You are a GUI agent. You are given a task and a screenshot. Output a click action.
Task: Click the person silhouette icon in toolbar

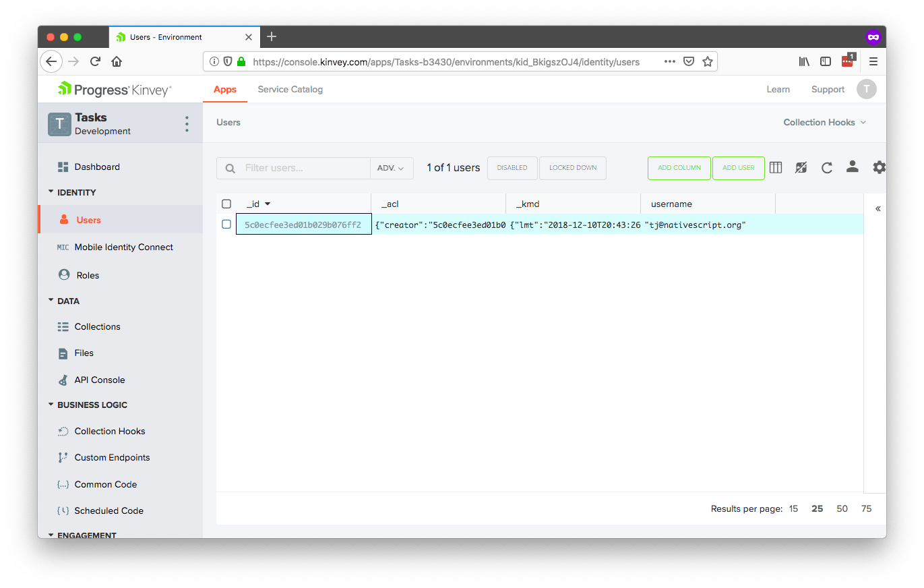(853, 167)
